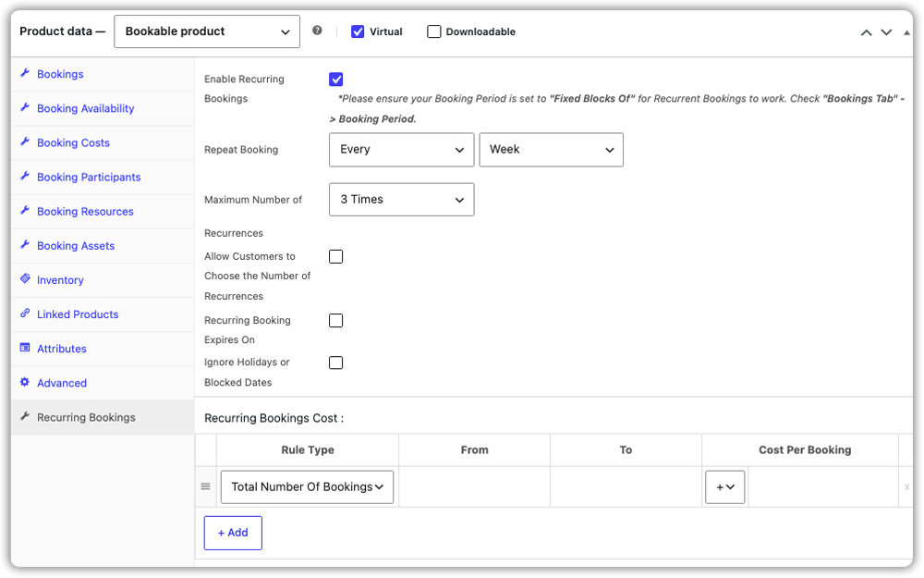
Task: Open the Bookable product type dropdown
Action: point(207,31)
